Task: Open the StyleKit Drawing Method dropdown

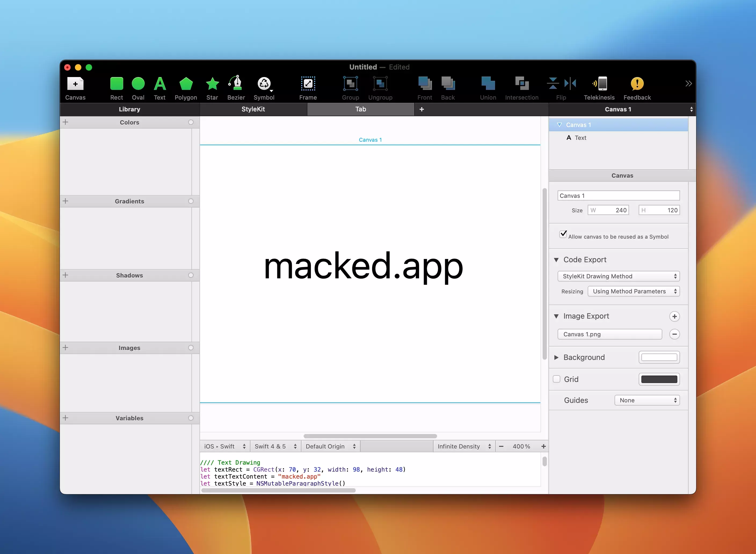Action: coord(618,276)
